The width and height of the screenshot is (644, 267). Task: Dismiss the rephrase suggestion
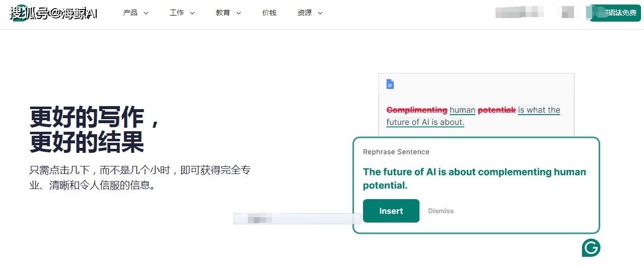coord(441,211)
